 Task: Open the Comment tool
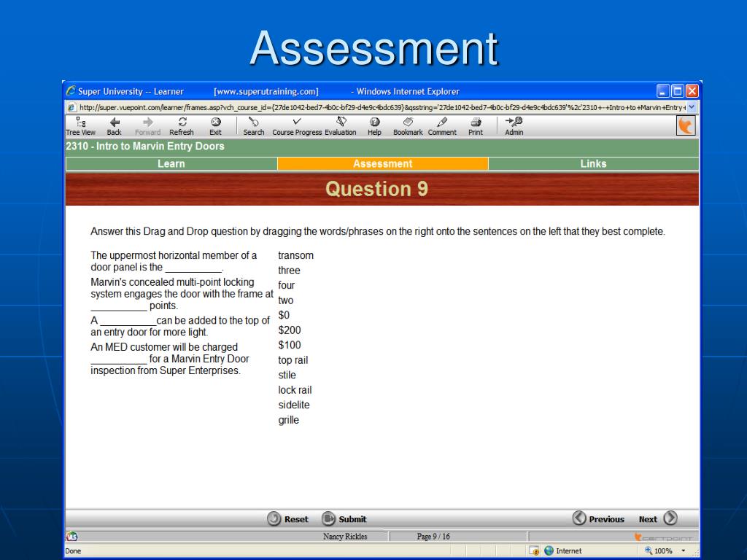442,127
